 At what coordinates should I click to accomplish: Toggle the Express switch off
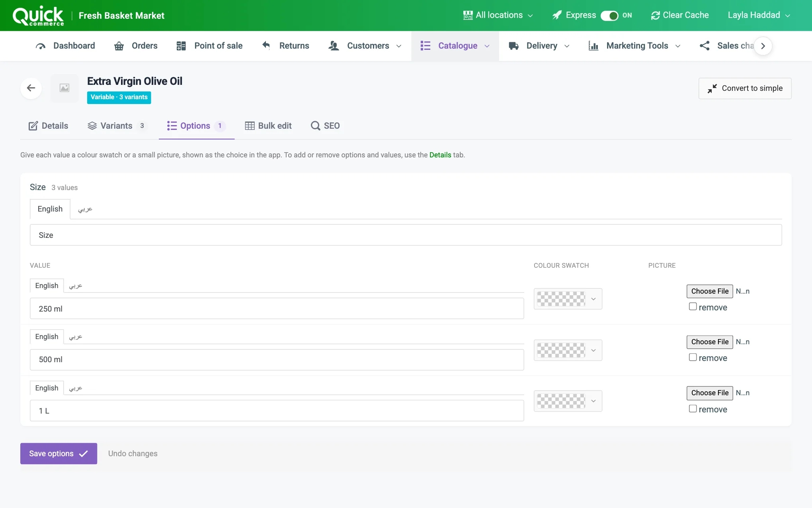(x=609, y=16)
